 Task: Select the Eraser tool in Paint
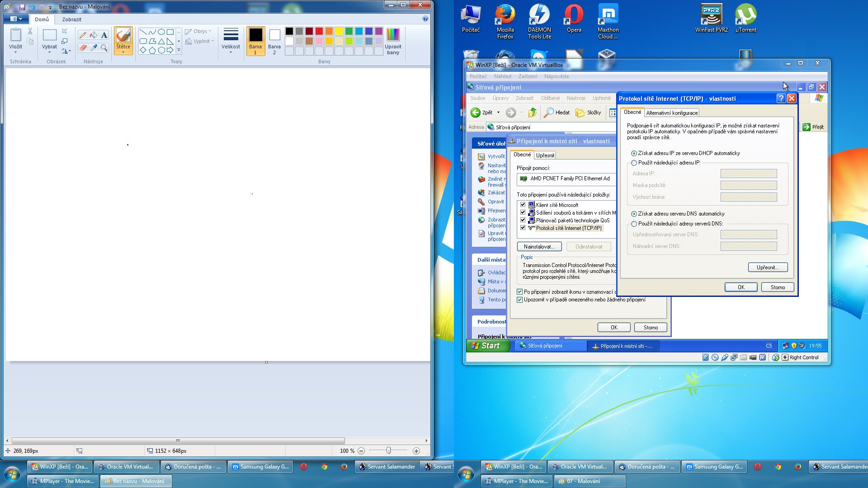tap(82, 47)
